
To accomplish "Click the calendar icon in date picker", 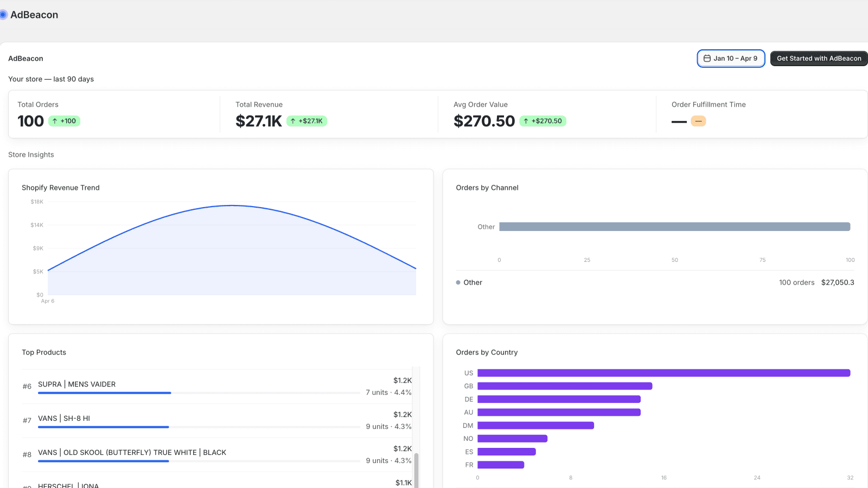I will coord(707,59).
